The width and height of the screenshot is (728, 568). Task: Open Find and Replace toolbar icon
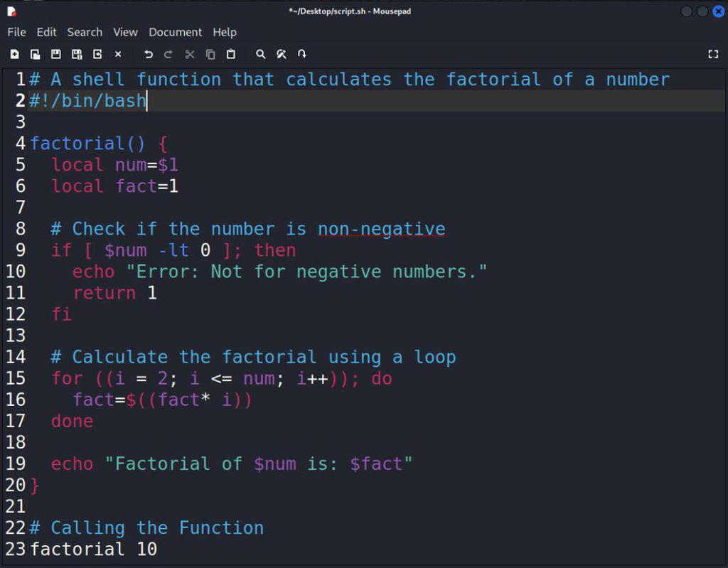tap(282, 54)
